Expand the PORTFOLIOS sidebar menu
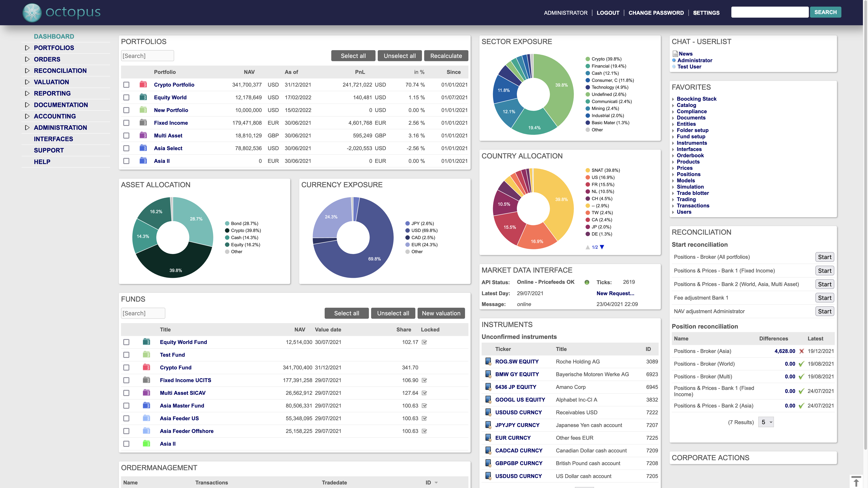Screen dimensions: 868x488 click(x=27, y=48)
